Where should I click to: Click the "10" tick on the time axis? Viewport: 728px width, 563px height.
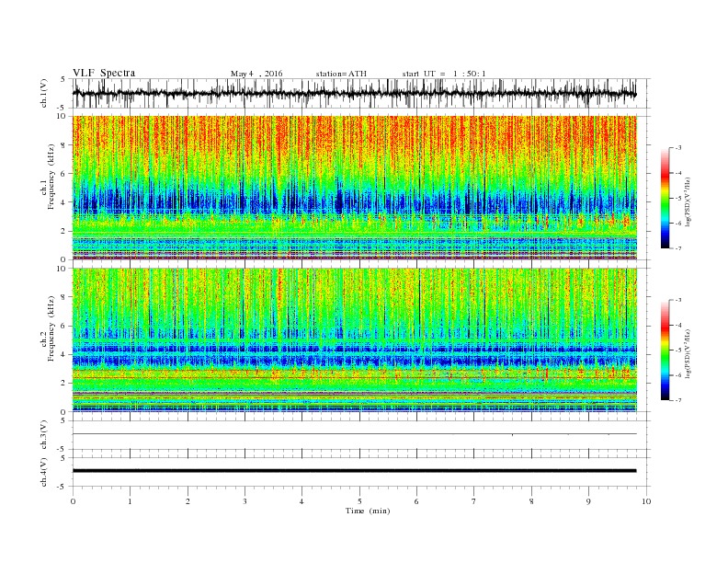(x=646, y=501)
